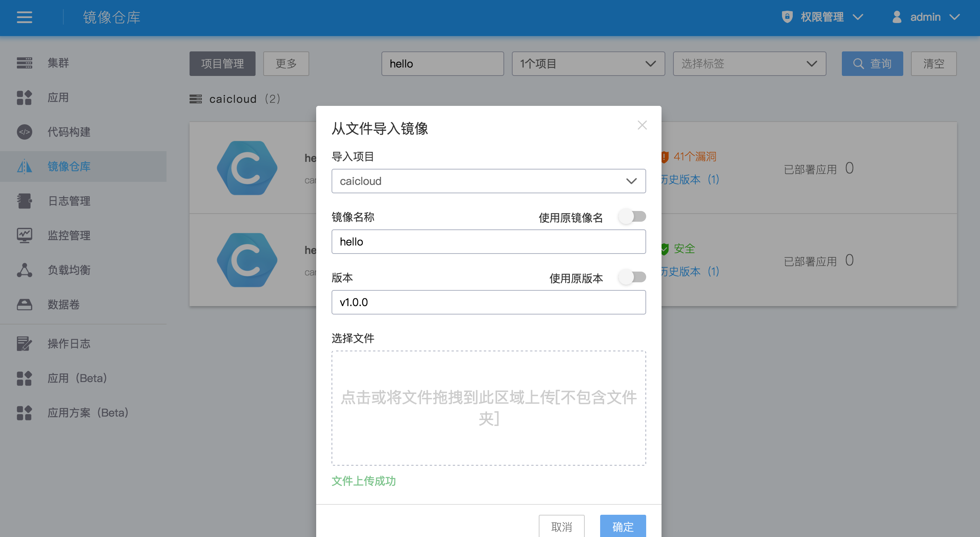Open the permission management (权限管理) menu
Screen dimensions: 980x537
click(x=822, y=17)
